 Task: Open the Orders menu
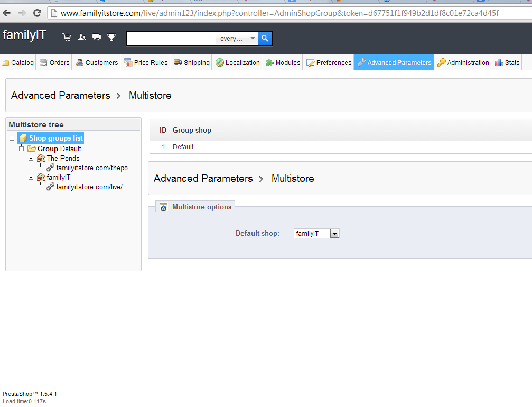[x=54, y=62]
